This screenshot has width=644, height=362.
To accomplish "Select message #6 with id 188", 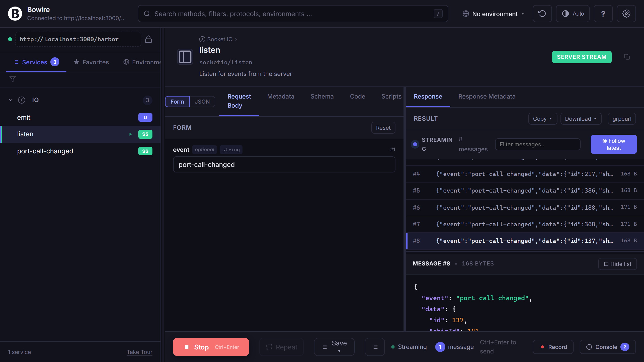I will click(525, 207).
